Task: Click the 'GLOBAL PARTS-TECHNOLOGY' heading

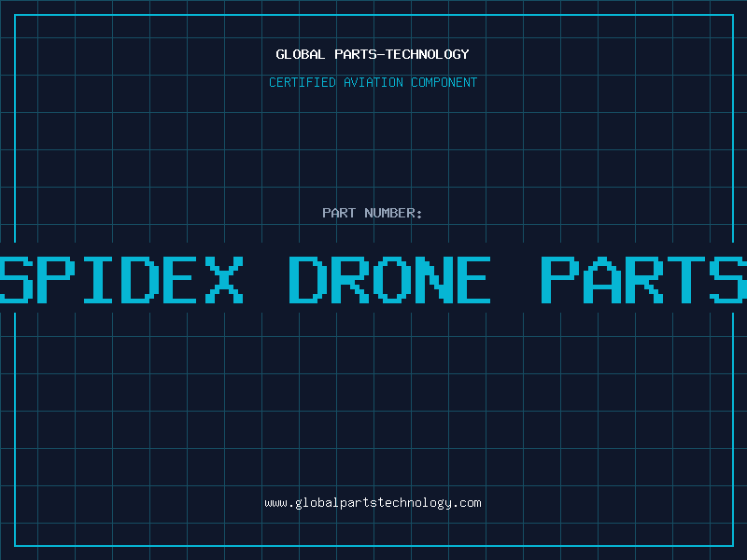Action: pos(373,54)
